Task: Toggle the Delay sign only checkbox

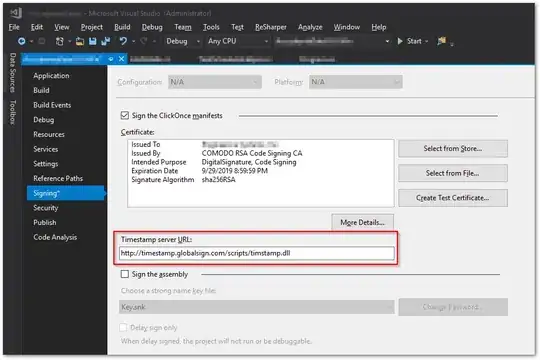Action: [x=123, y=328]
